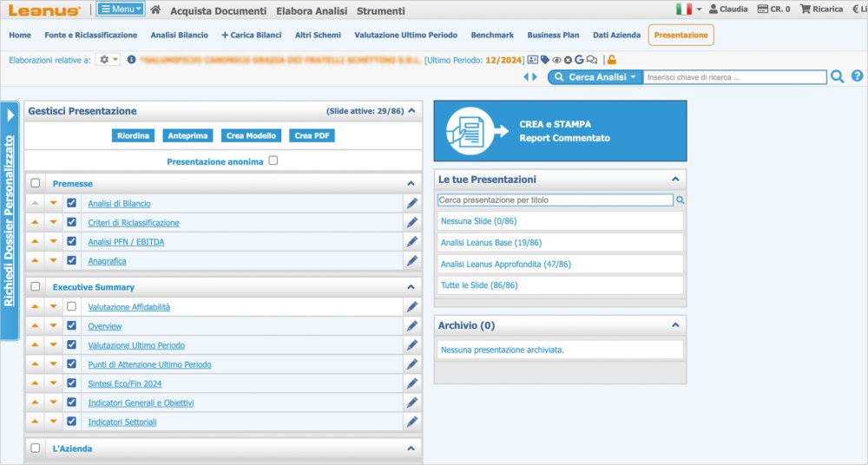The image size is (868, 465).
Task: Edit Criteri di Riclassificazione with pencil icon
Action: click(x=411, y=223)
